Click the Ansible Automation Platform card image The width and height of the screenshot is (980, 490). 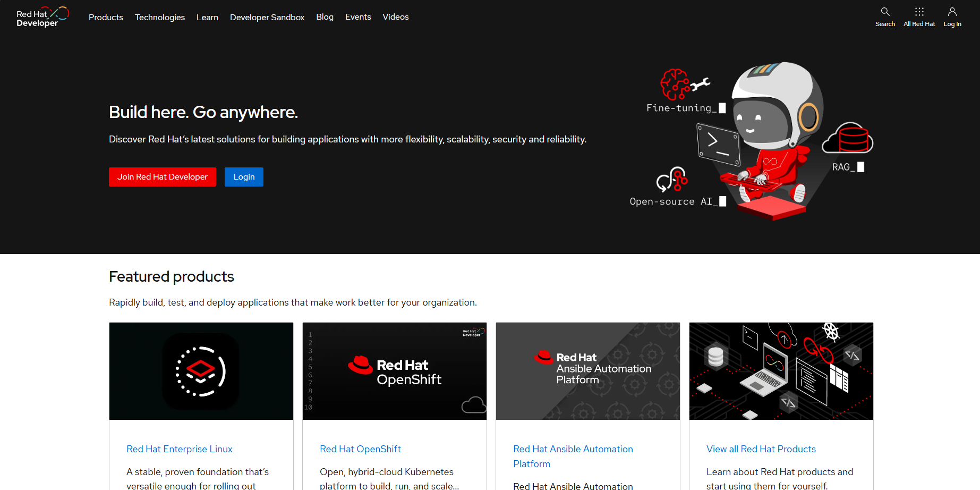(x=588, y=371)
